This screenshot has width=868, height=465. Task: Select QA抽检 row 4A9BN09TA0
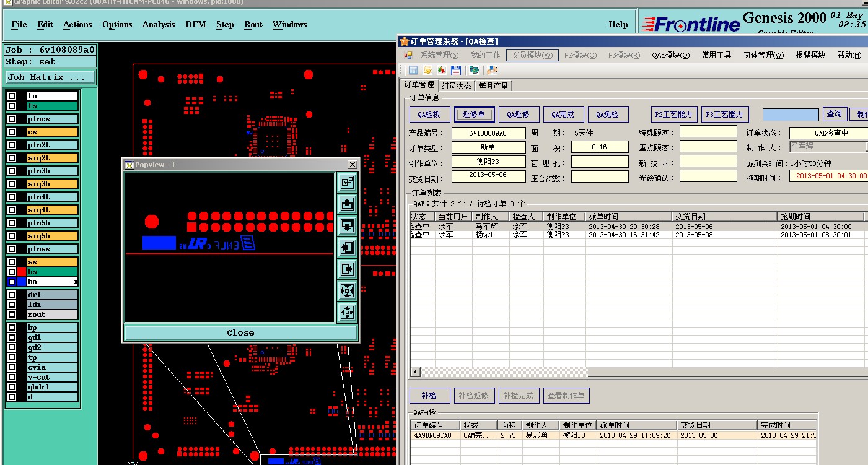tap(613, 435)
